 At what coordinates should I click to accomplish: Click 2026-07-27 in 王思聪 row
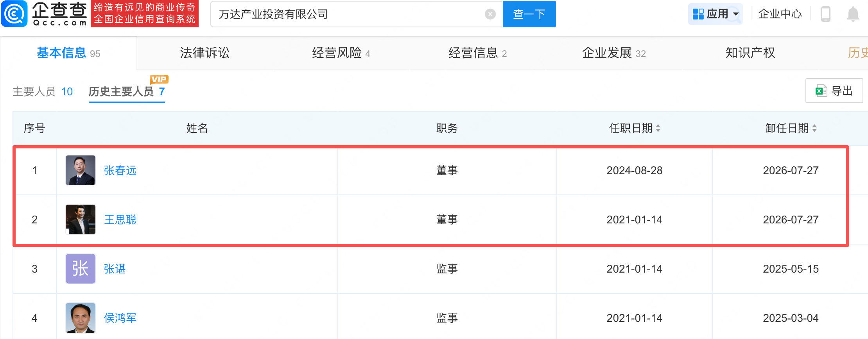791,219
